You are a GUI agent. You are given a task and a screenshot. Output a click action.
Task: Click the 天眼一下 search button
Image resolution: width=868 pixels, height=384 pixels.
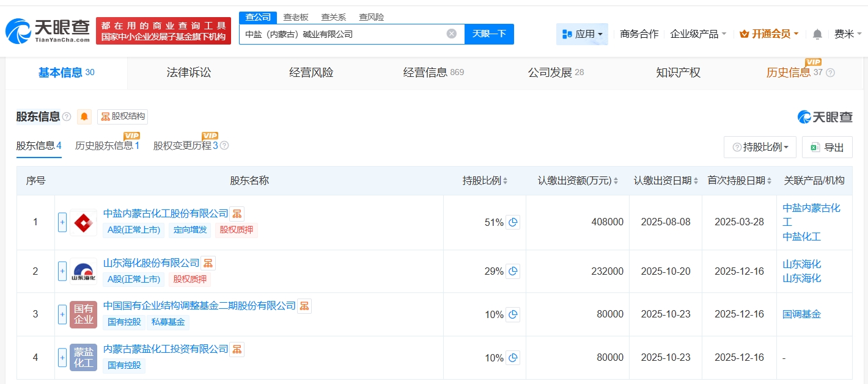[x=489, y=34]
